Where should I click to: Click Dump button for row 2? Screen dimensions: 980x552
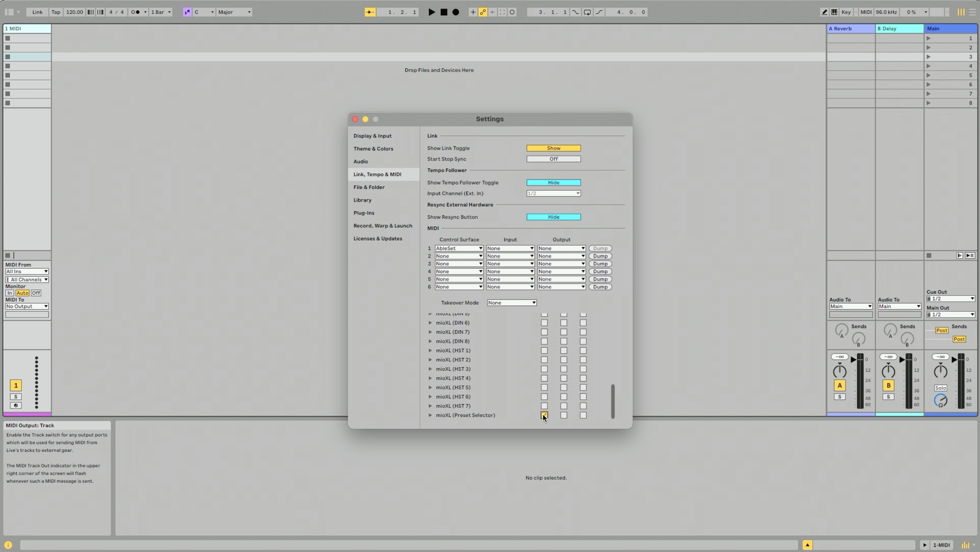coord(600,256)
